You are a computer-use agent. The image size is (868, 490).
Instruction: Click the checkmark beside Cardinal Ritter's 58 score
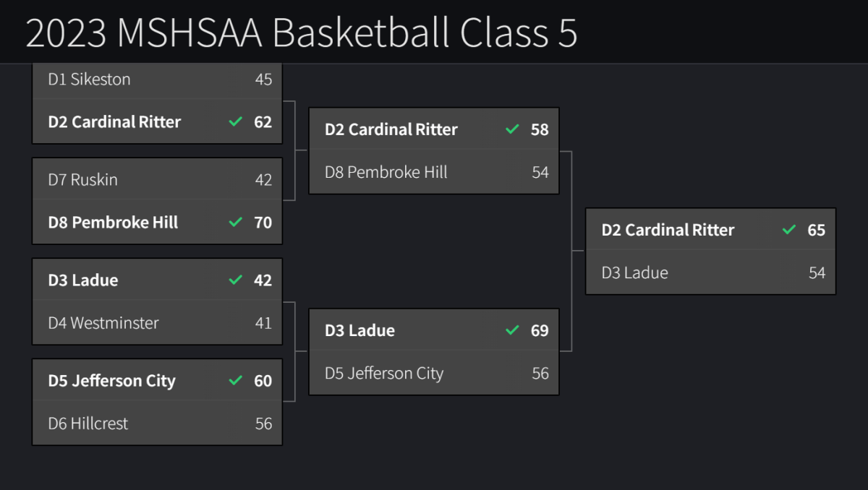512,129
